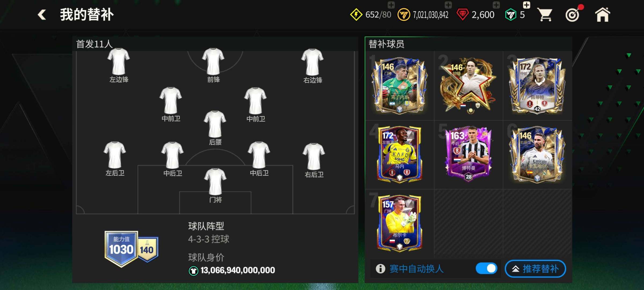
Task: Select substitute card 马丁内斯 goalkeeper
Action: click(x=400, y=85)
